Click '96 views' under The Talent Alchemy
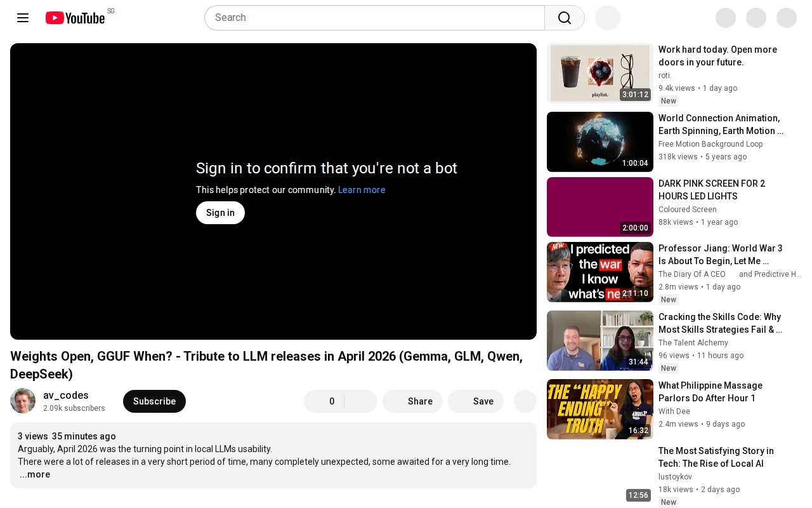Viewport: 812px width, 508px height. [x=674, y=356]
